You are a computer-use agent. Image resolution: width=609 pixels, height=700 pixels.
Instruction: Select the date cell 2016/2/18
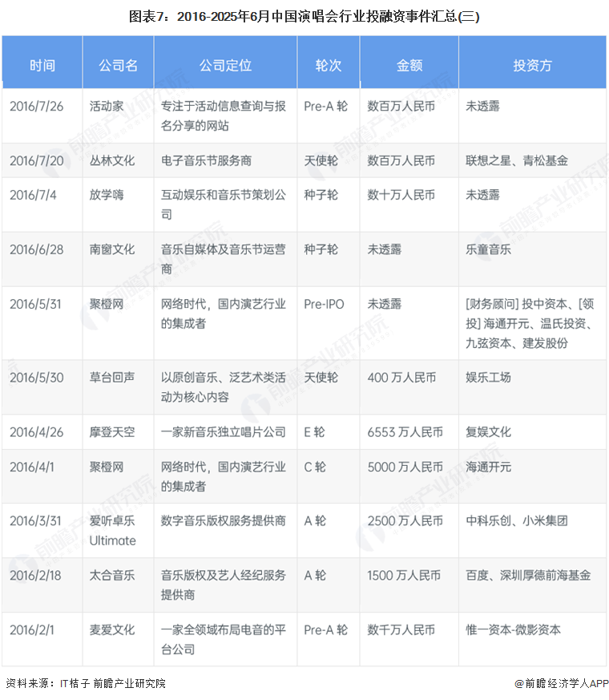pyautogui.click(x=35, y=576)
